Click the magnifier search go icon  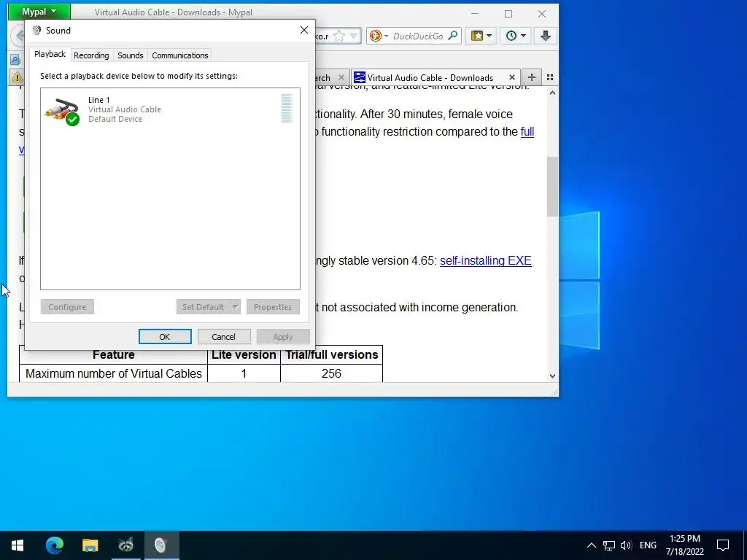click(x=453, y=36)
